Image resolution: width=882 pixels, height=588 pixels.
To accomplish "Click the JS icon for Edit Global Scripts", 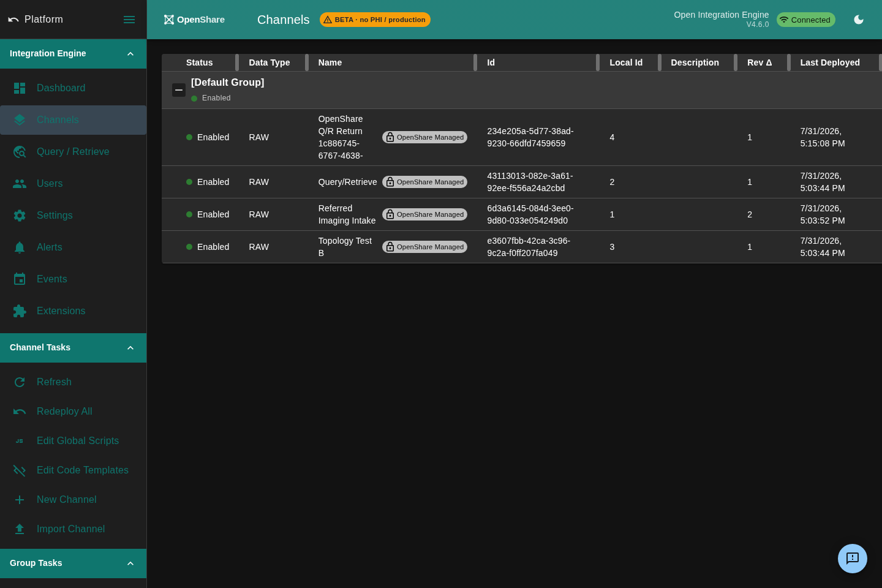I will click(20, 441).
